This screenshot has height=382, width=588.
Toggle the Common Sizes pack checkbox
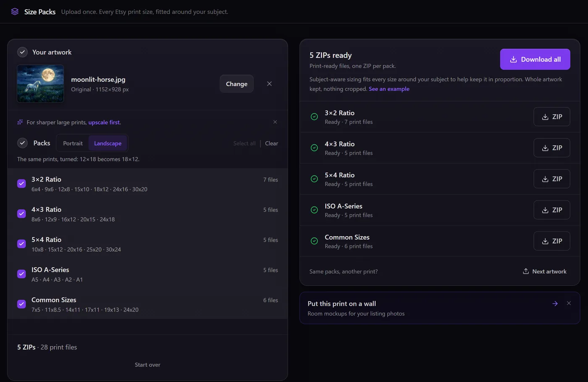[x=21, y=304]
